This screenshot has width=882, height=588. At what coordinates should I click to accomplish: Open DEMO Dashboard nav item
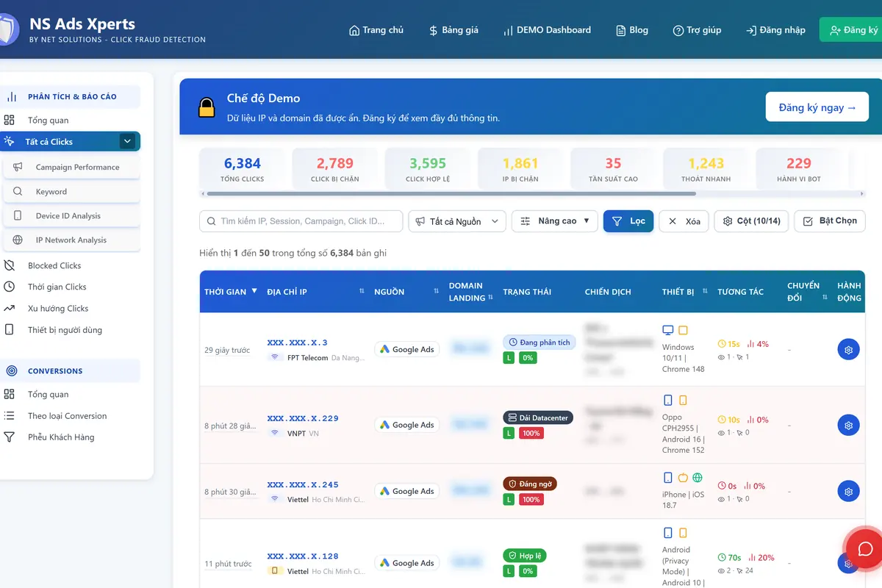click(547, 30)
